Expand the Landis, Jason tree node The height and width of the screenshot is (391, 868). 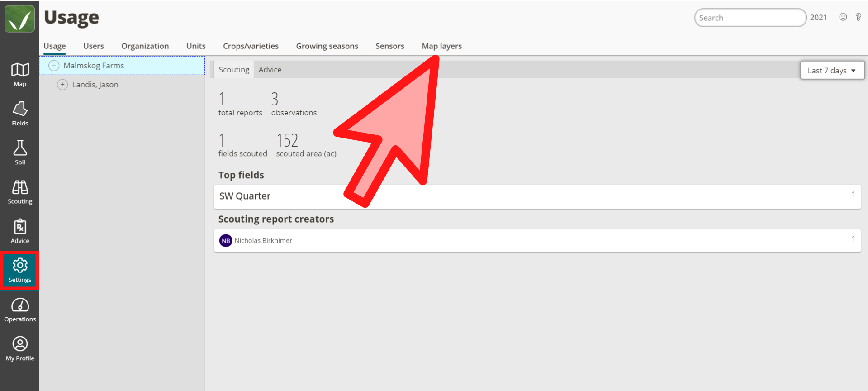[62, 85]
